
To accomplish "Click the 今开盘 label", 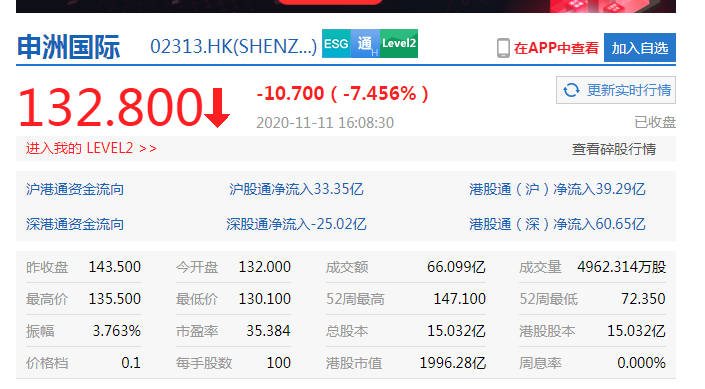I will pos(197,268).
